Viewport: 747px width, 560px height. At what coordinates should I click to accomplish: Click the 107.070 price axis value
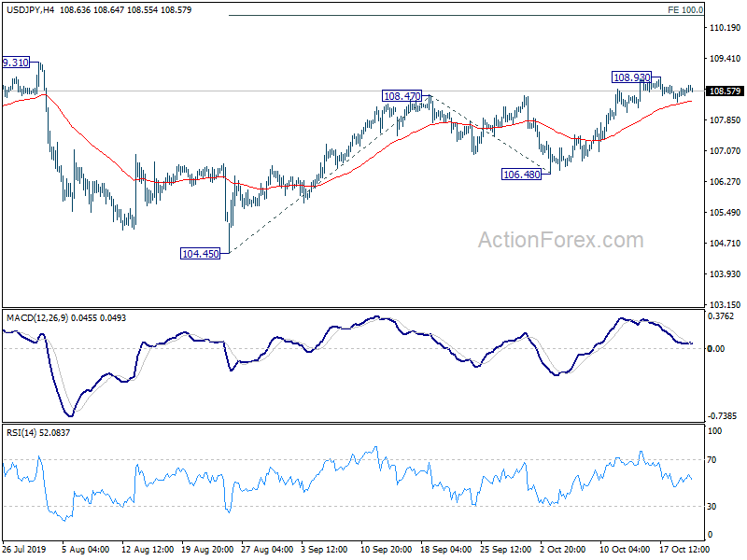(x=725, y=151)
